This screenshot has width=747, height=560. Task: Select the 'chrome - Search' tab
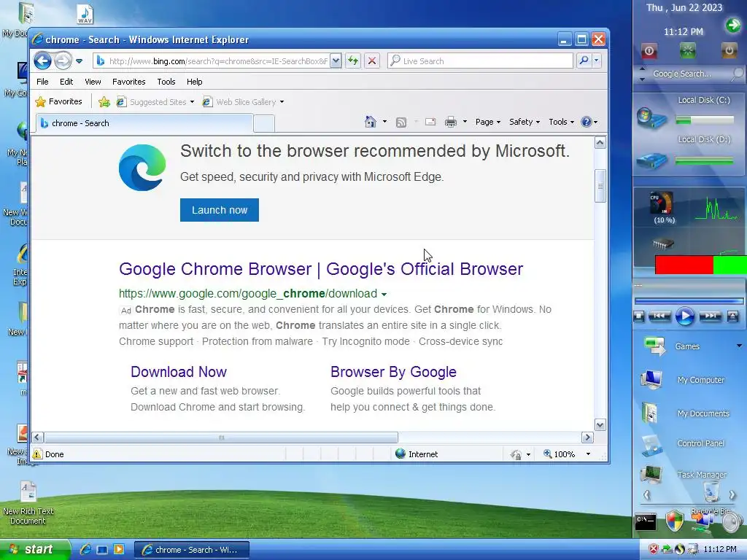144,122
